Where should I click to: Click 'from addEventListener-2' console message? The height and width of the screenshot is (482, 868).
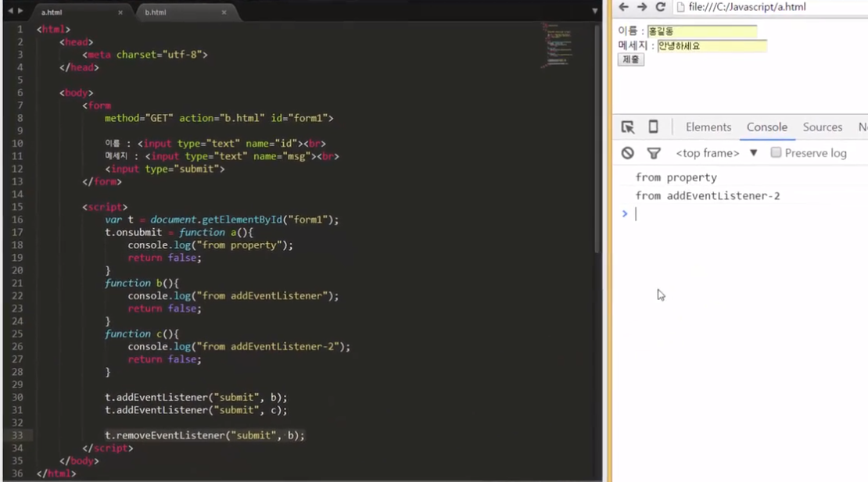(x=708, y=195)
